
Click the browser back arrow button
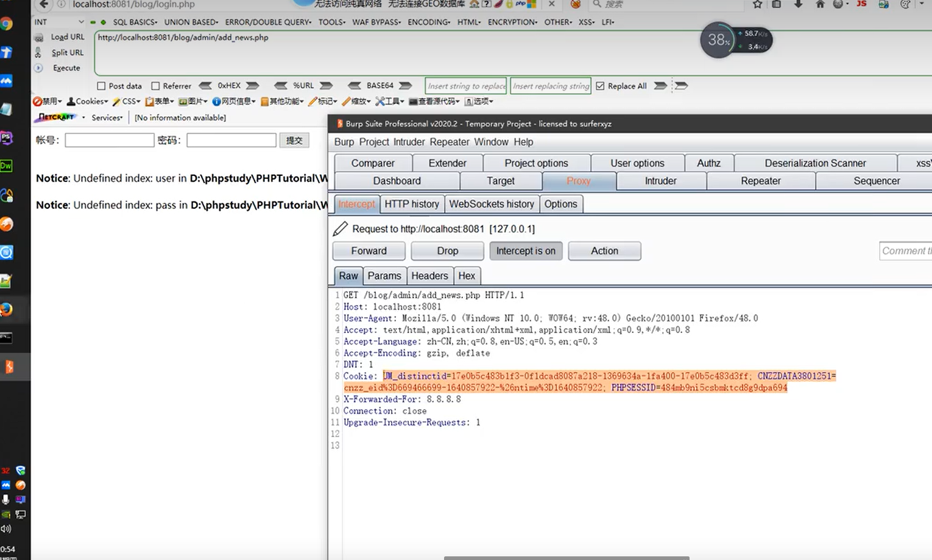pos(43,4)
